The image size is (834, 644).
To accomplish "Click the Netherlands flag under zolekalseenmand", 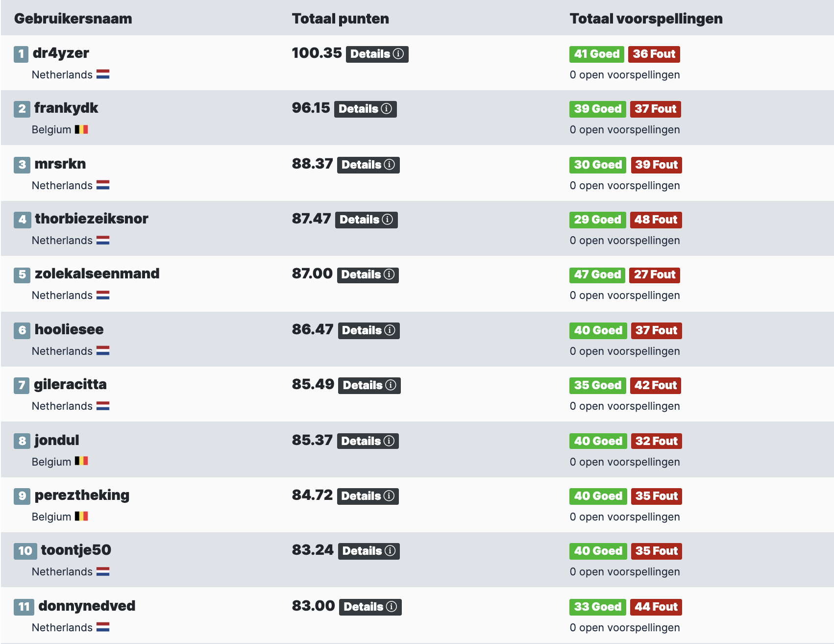I will point(103,295).
